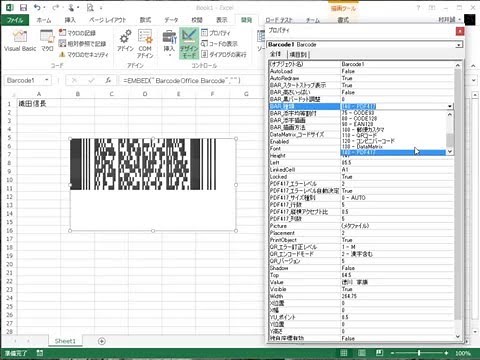
Task: Switch to 項目別 tab in Properties window
Action: 298,54
